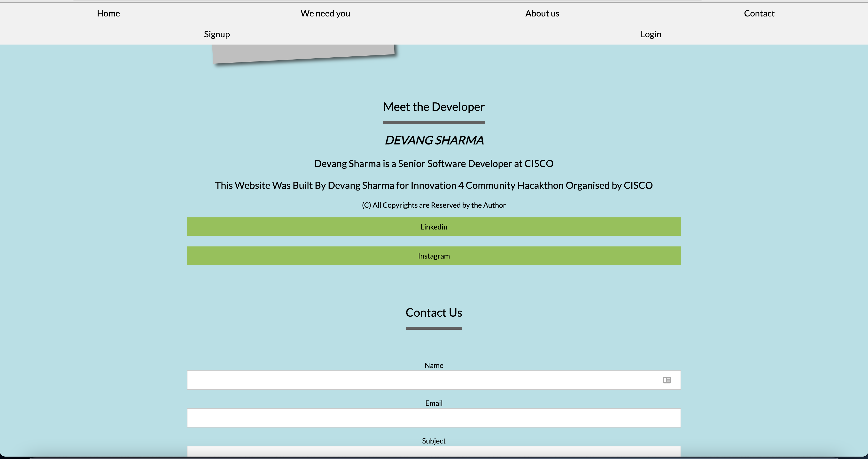Open the About us menu item
This screenshot has width=868, height=459.
[542, 14]
